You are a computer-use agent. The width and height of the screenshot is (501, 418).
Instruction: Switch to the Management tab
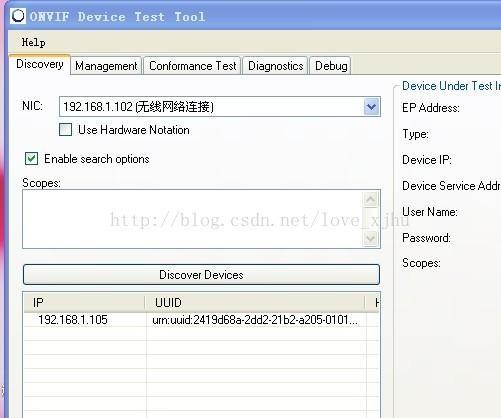tap(106, 66)
